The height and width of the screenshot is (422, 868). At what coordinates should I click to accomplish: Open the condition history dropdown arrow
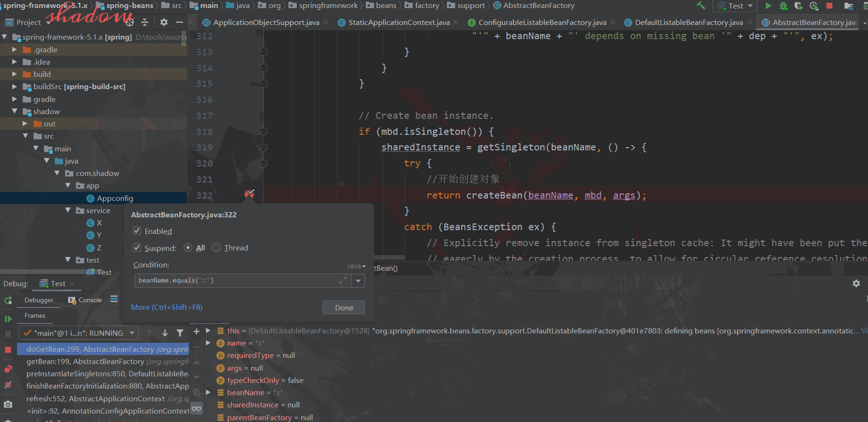click(359, 281)
